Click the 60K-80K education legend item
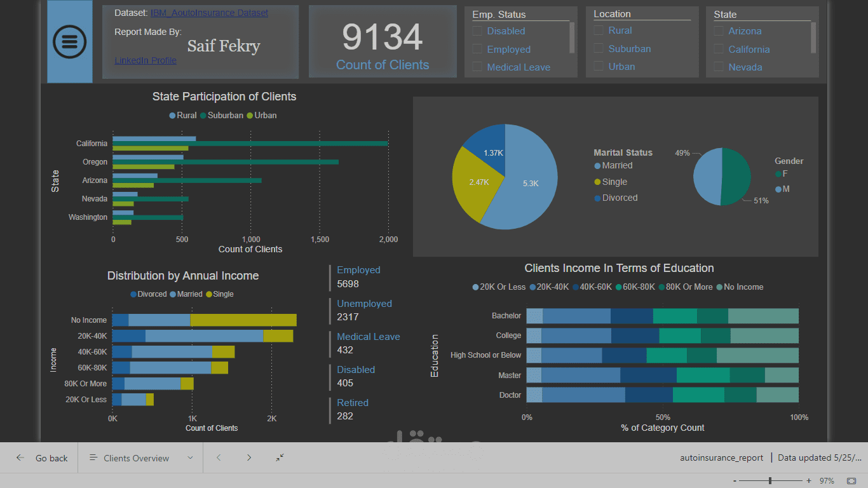 [635, 287]
